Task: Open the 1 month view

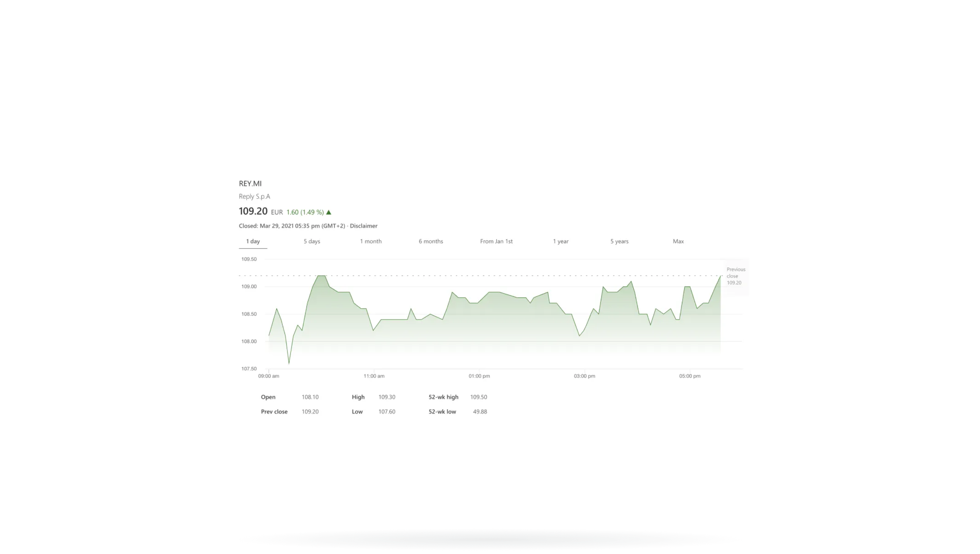Action: coord(371,241)
